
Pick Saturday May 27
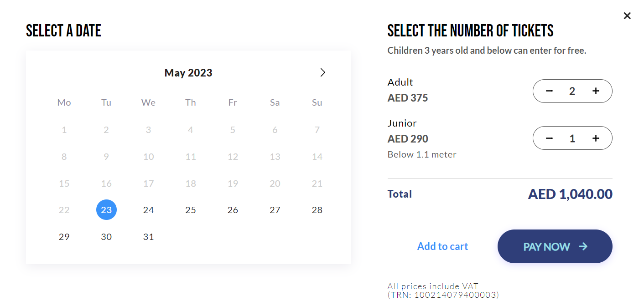(275, 210)
